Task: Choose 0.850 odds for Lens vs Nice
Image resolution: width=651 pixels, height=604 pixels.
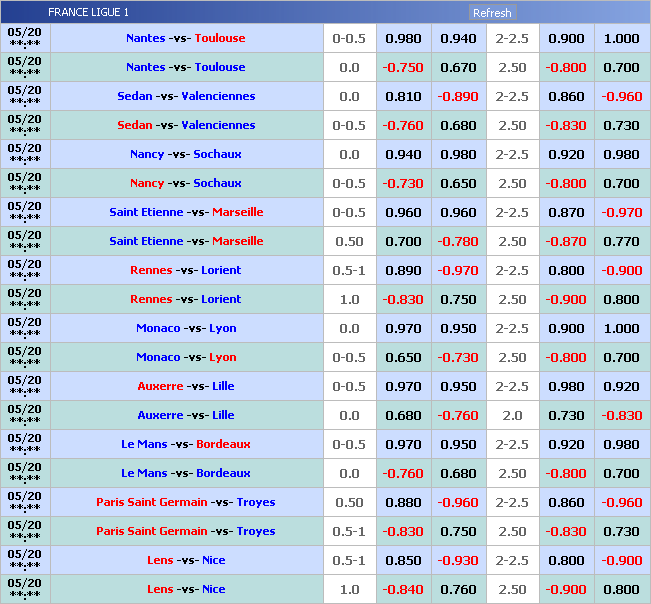Action: pyautogui.click(x=403, y=561)
